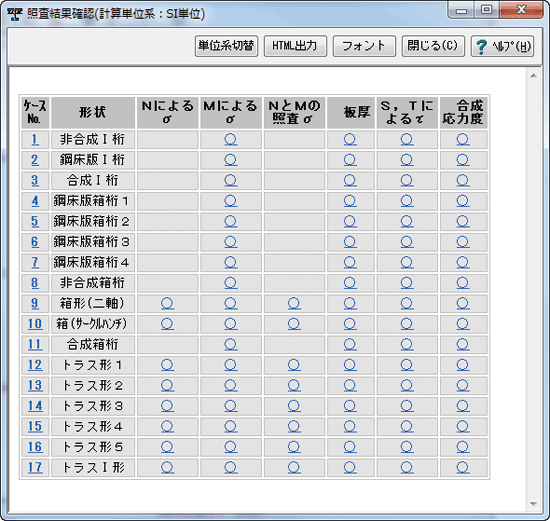Open case 11 合成箱桁 number link

click(35, 345)
